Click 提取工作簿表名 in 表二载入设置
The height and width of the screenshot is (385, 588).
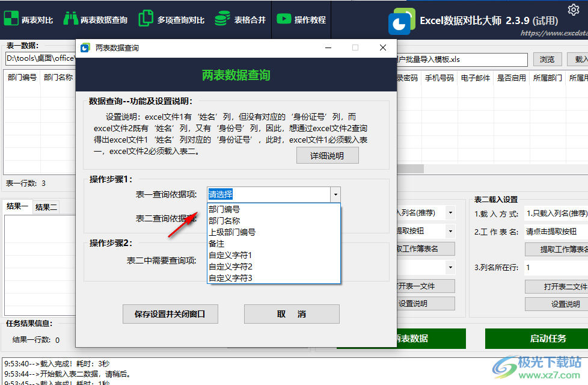557,249
